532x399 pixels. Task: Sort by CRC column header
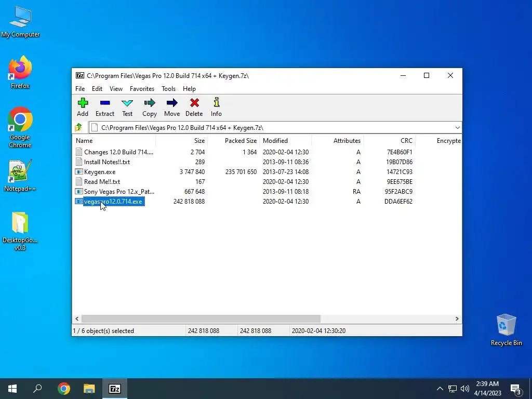(x=390, y=140)
